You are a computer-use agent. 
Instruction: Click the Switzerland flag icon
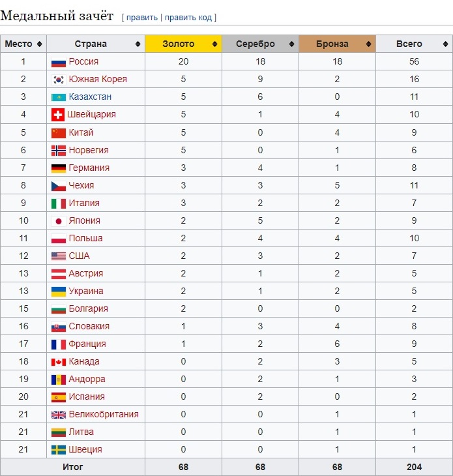click(x=59, y=115)
